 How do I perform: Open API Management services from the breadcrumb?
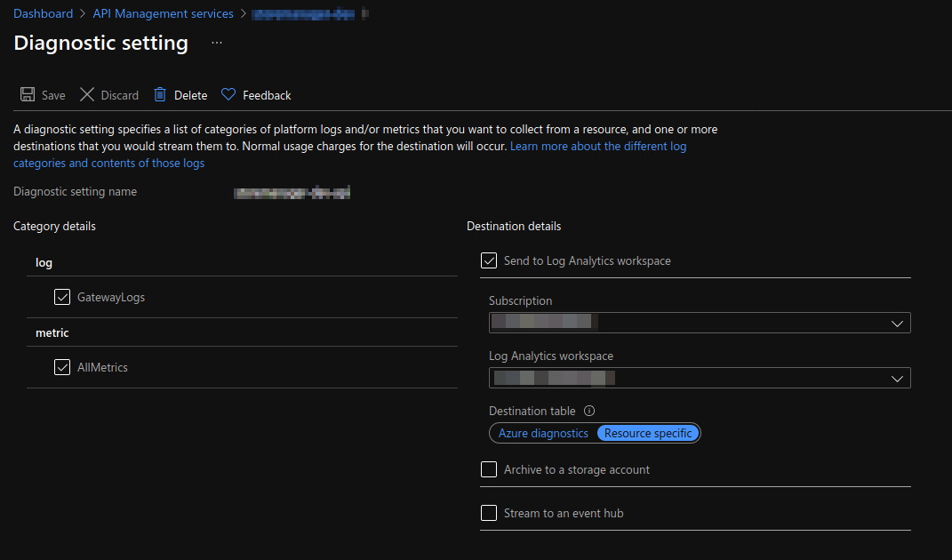[x=163, y=13]
